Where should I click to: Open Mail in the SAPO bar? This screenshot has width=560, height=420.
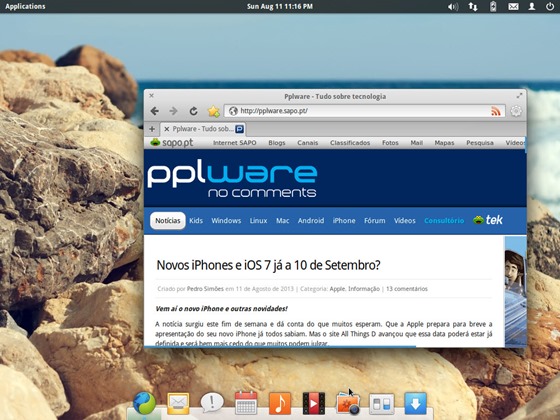click(x=416, y=143)
